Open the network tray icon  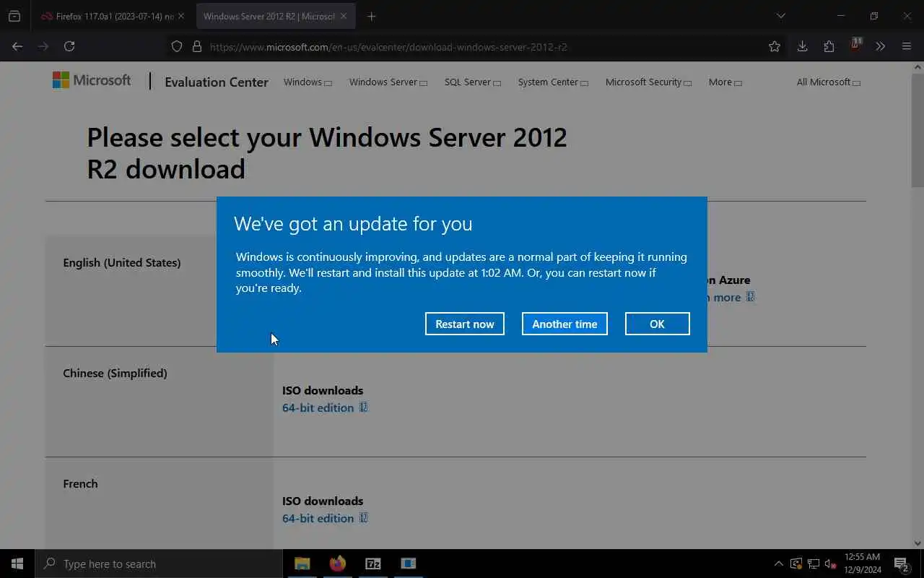click(x=813, y=564)
